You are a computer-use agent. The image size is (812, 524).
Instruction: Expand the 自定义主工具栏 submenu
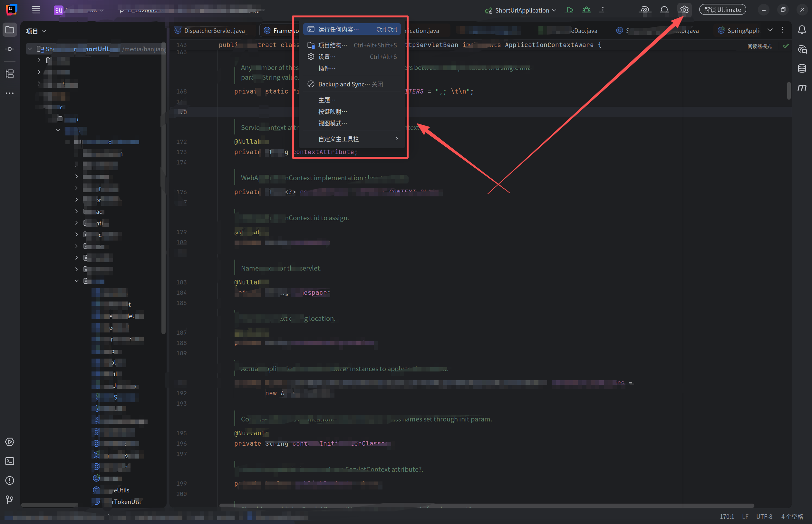[x=352, y=139]
